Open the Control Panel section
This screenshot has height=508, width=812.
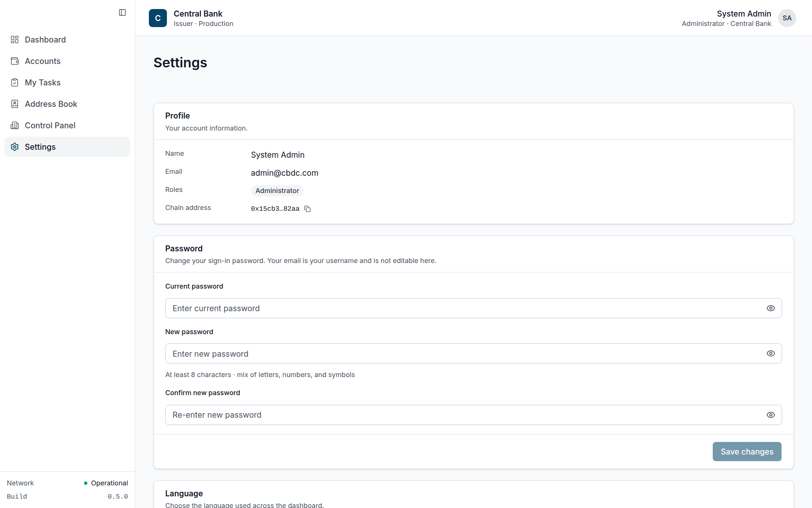tap(67, 125)
